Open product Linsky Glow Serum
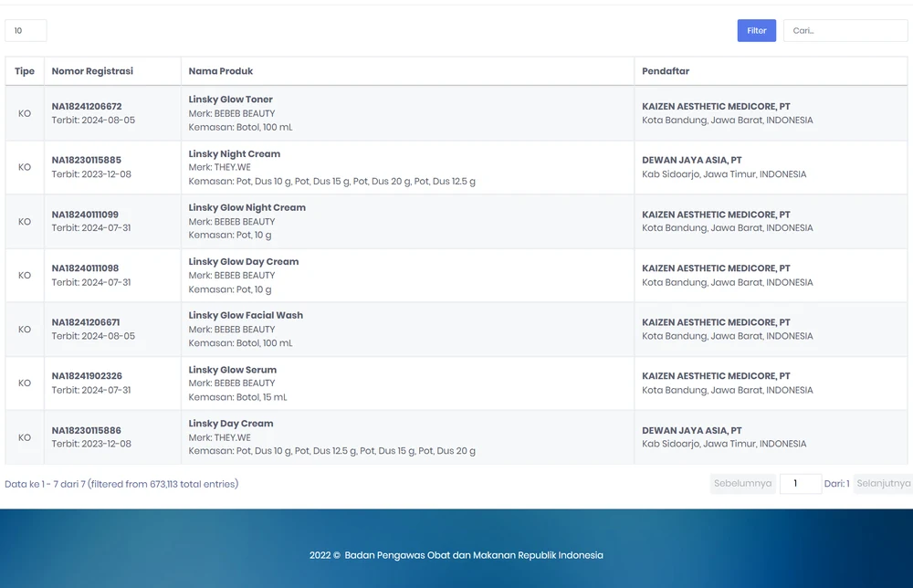913x588 pixels. [x=232, y=370]
